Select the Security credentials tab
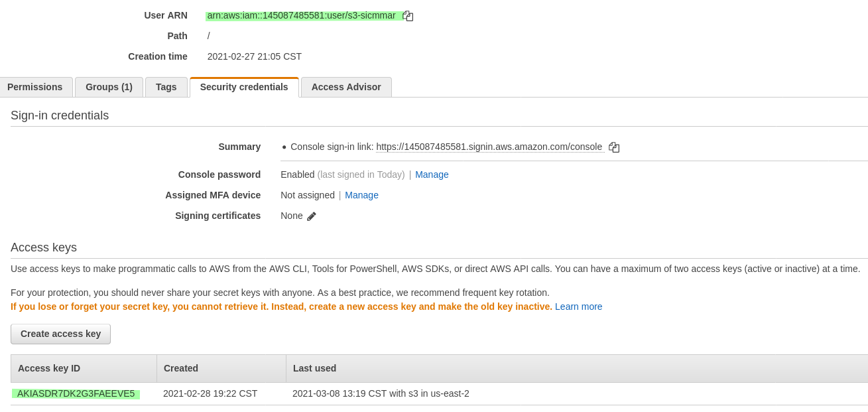 [244, 87]
